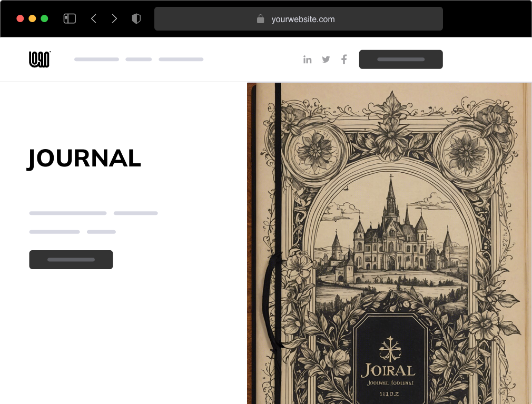Click the second navigation placeholder in the navbar
This screenshot has height=404, width=532.
(138, 59)
